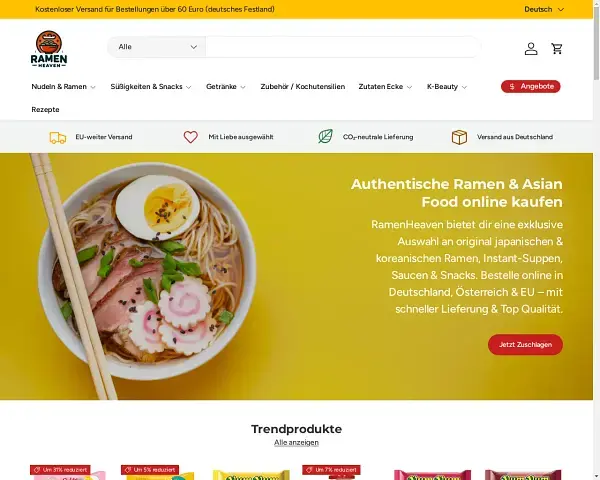Expand the Süßigkeiten & Snacks menu
Viewport: 600px width, 480px height.
coord(151,87)
